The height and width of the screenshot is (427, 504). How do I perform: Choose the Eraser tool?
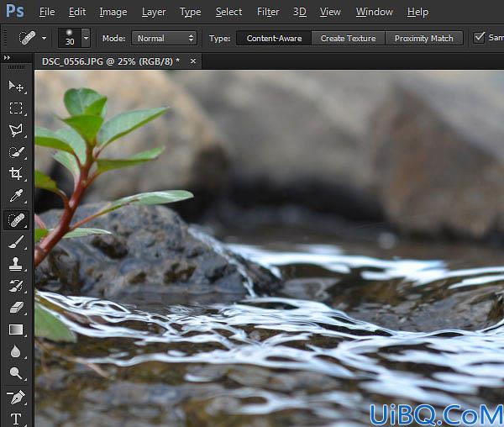point(16,308)
